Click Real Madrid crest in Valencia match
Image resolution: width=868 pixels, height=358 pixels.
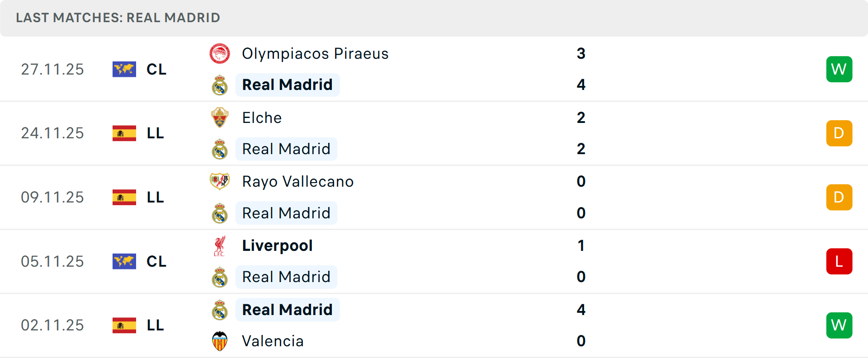tap(220, 310)
